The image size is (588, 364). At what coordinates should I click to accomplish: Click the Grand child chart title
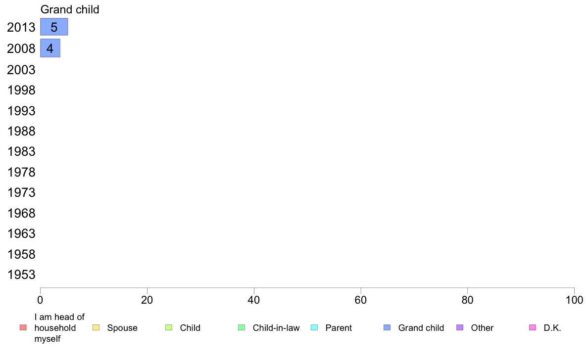coord(70,9)
